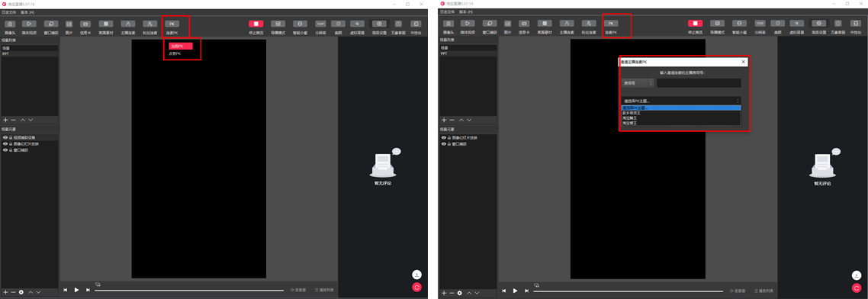Toggle lock of 视频捕获设备 in left window
The width and height of the screenshot is (868, 299).
click(11, 137)
